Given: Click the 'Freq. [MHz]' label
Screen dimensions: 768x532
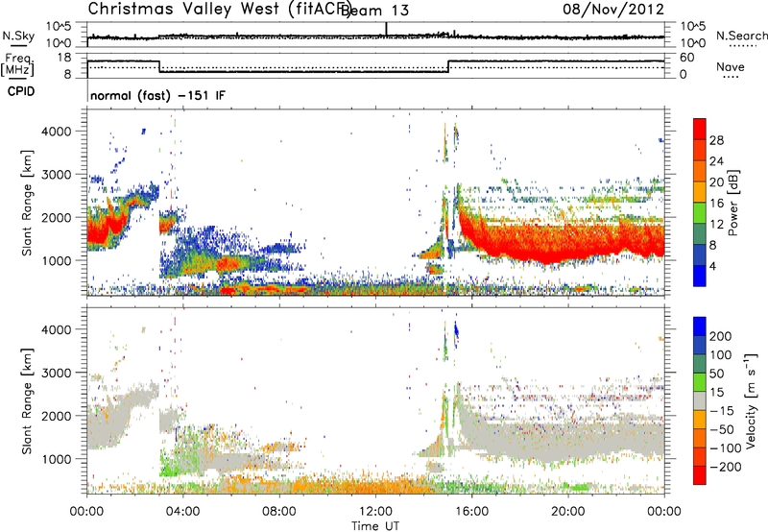Looking at the screenshot, I should tap(18, 64).
